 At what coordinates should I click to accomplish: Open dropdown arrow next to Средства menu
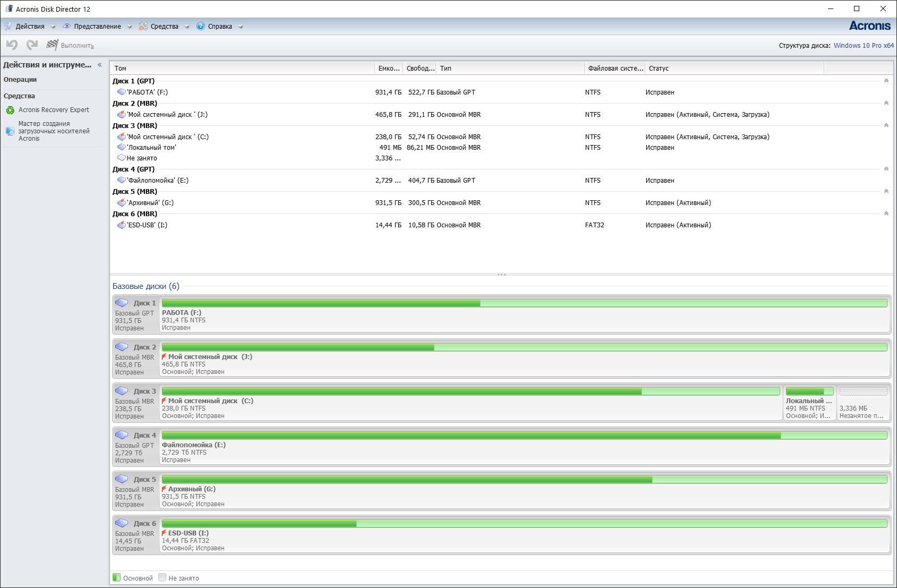click(x=187, y=27)
